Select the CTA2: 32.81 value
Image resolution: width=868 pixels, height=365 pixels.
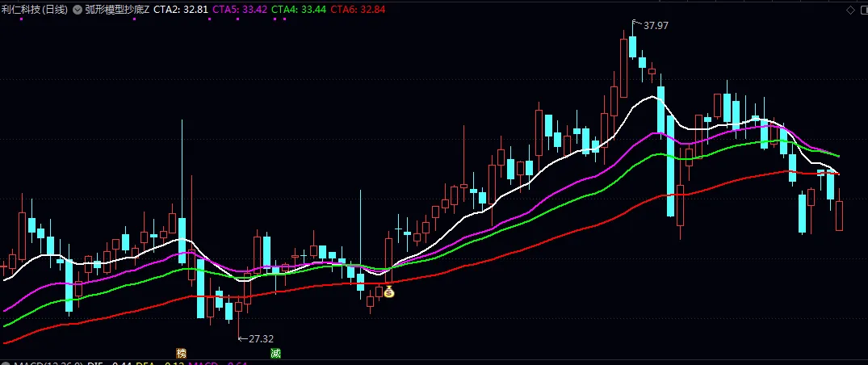[181, 10]
